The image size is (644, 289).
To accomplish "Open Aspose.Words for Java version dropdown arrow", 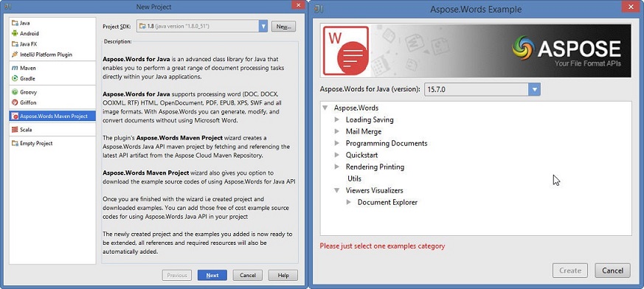I will [534, 89].
